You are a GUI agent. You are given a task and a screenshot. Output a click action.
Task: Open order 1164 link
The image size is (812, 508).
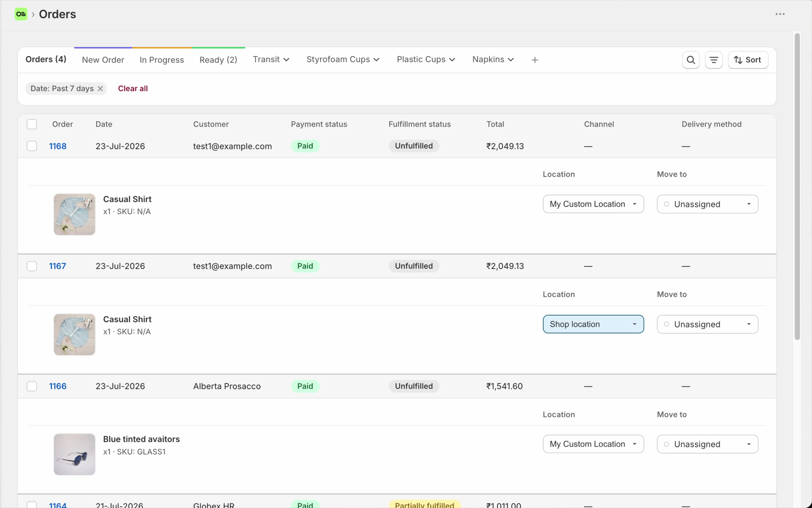[58, 505]
